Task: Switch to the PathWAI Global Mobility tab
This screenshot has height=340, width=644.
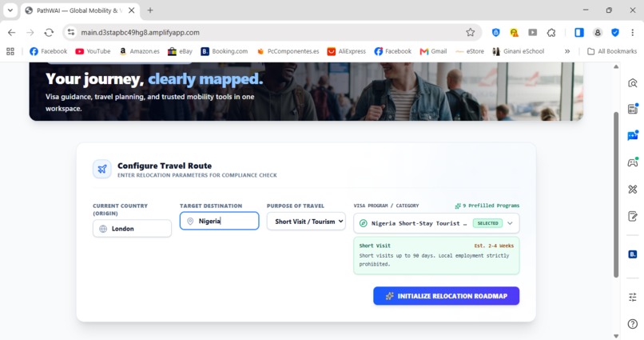Action: (x=80, y=10)
